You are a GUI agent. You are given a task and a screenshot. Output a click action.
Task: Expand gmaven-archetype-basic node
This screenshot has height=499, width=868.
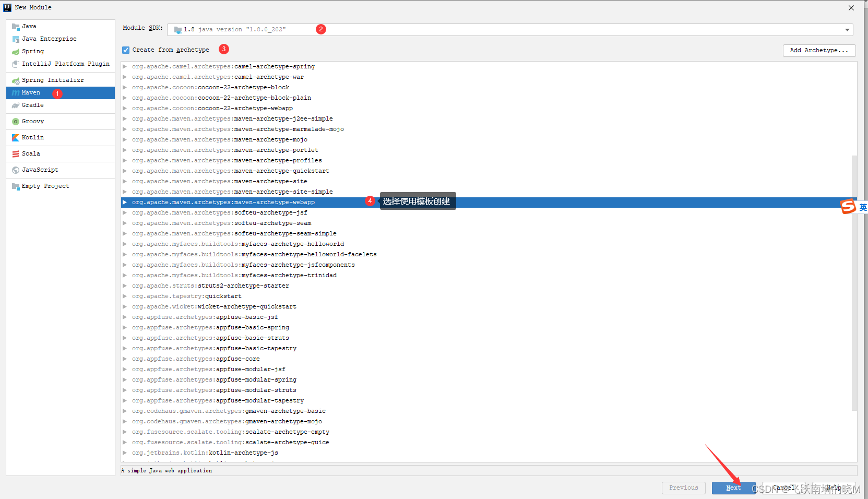point(125,411)
